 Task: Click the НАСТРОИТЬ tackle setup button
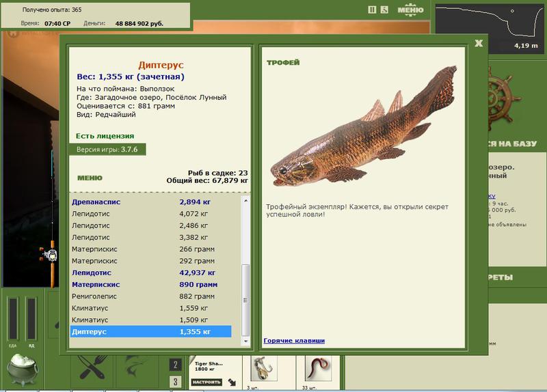point(206,382)
